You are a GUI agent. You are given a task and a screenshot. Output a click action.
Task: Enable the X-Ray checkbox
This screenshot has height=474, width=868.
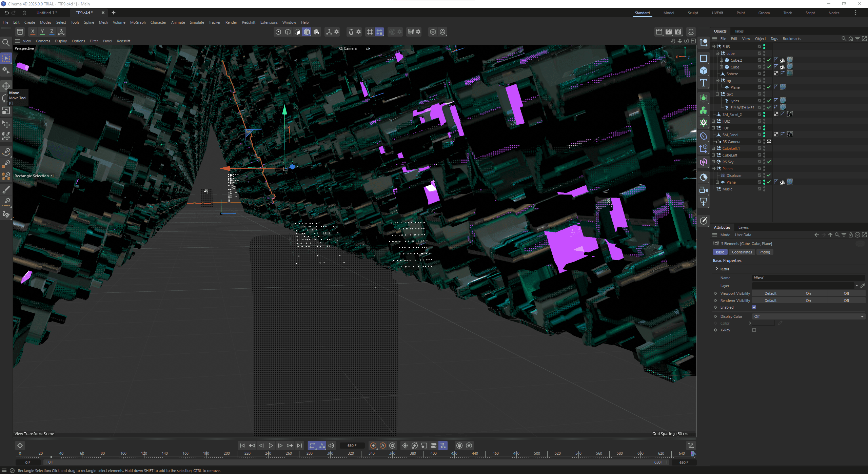[x=754, y=330]
